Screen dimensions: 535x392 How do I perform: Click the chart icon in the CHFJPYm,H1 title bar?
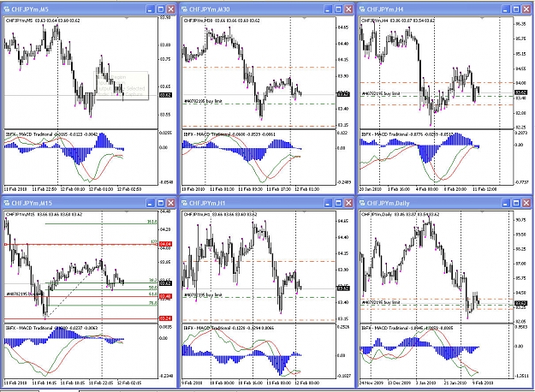(184, 203)
